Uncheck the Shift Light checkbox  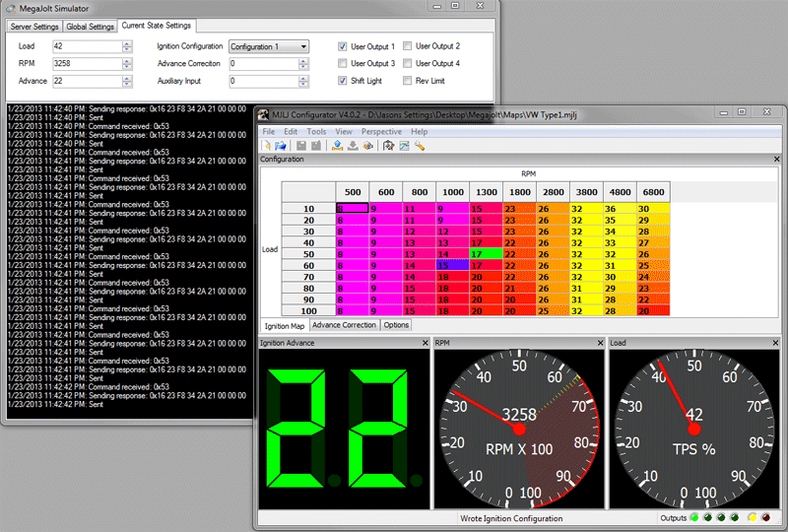[x=342, y=81]
